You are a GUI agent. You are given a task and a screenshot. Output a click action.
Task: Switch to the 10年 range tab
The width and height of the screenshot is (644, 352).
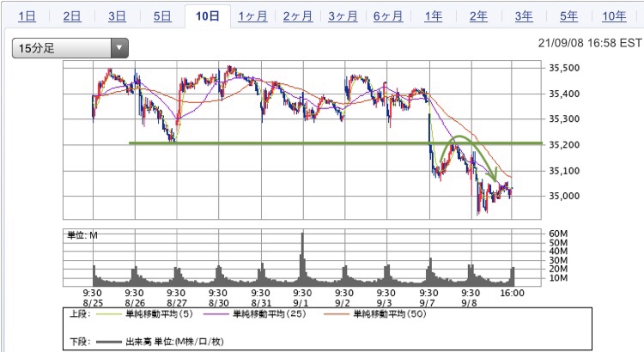point(614,16)
